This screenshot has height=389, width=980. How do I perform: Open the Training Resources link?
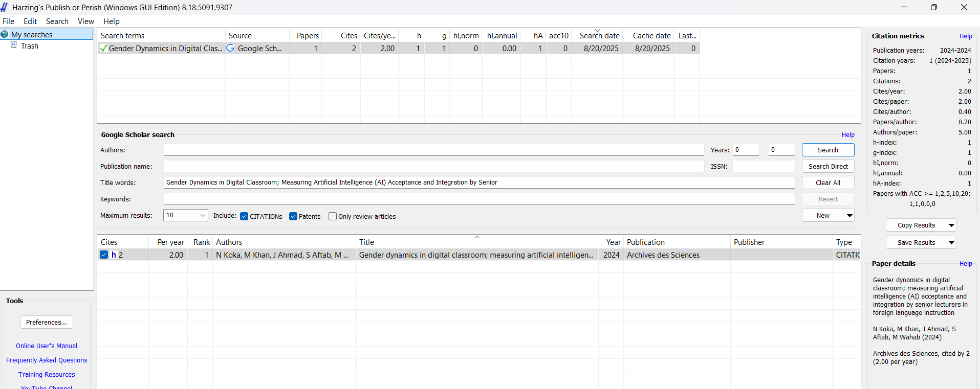(47, 374)
